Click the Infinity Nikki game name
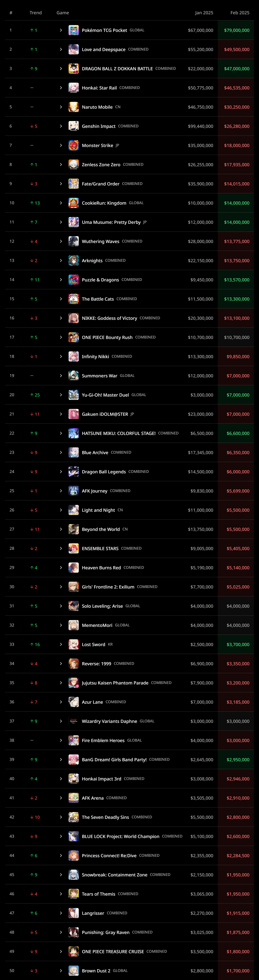Image resolution: width=259 pixels, height=980 pixels. tap(96, 356)
